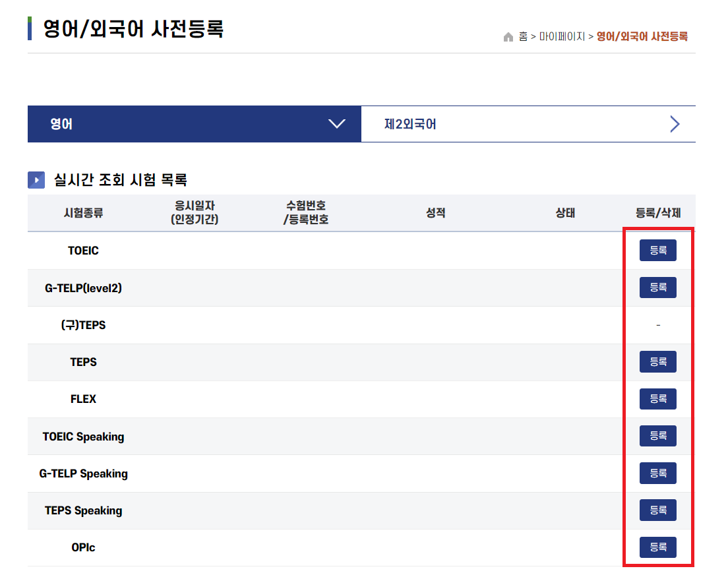
Task: Click 등록 button for TOEIC
Action: (x=658, y=251)
